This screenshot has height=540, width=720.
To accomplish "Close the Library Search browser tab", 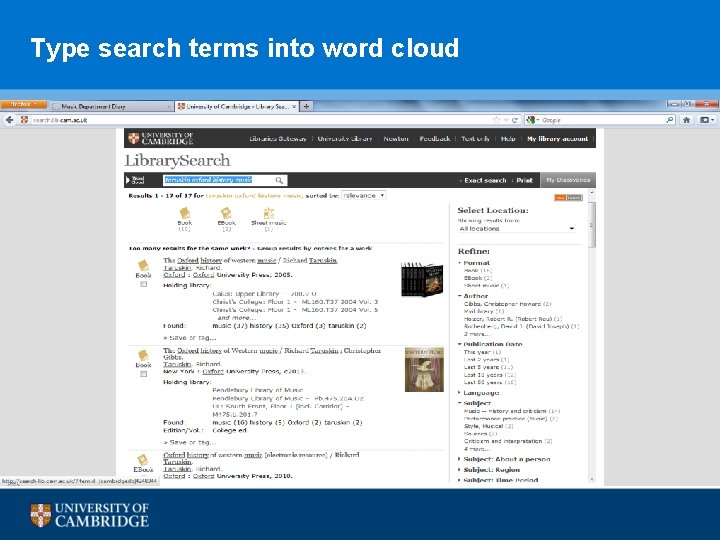I will [x=294, y=106].
